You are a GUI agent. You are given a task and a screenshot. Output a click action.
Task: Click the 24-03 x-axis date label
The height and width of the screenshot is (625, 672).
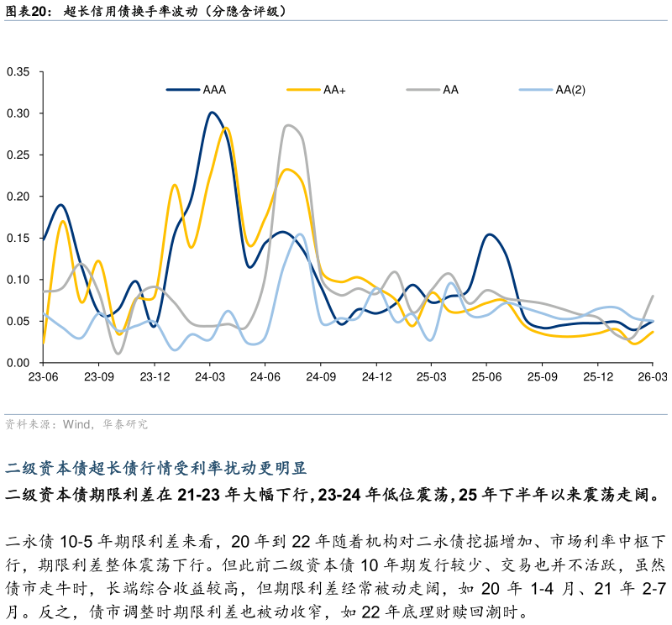pos(209,378)
